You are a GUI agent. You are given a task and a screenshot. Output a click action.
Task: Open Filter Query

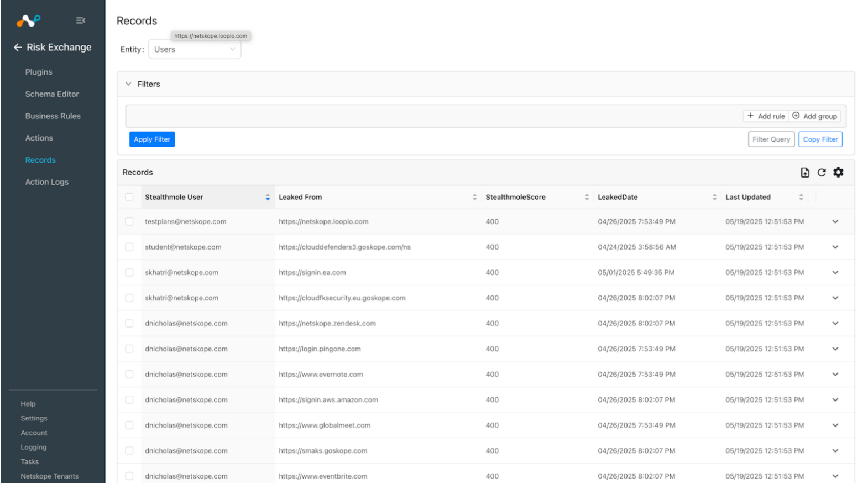[x=771, y=139]
